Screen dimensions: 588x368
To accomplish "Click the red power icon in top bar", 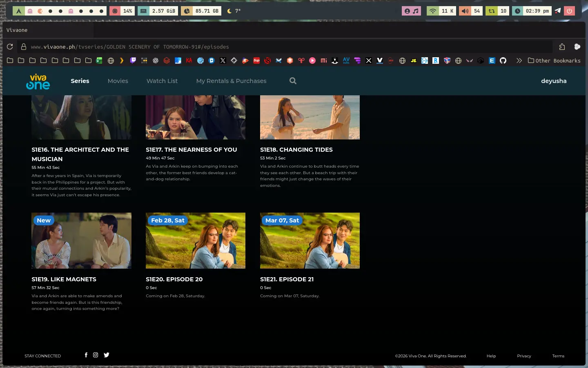I will coord(569,11).
